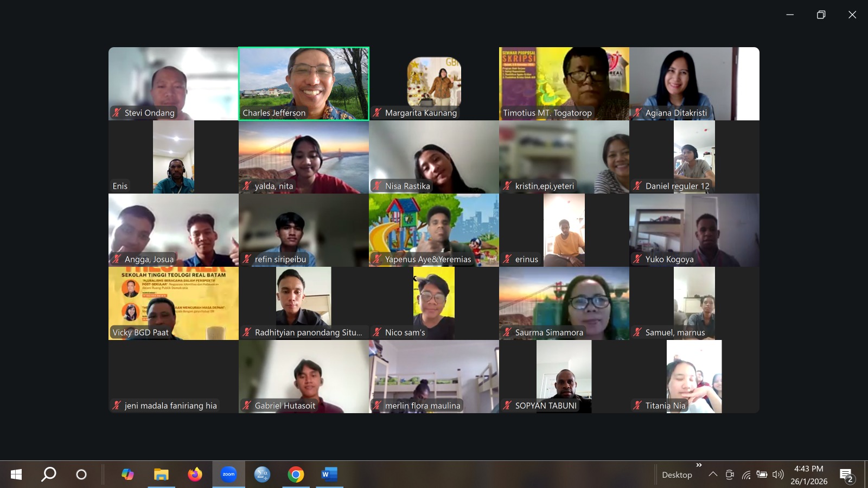
Task: Open the Windows Start menu
Action: coord(16,474)
